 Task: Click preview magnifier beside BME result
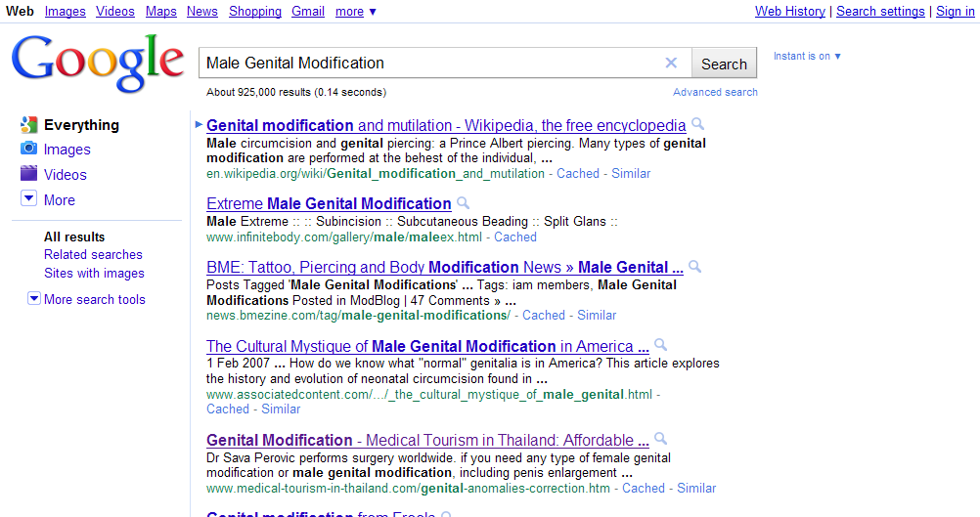pos(694,266)
